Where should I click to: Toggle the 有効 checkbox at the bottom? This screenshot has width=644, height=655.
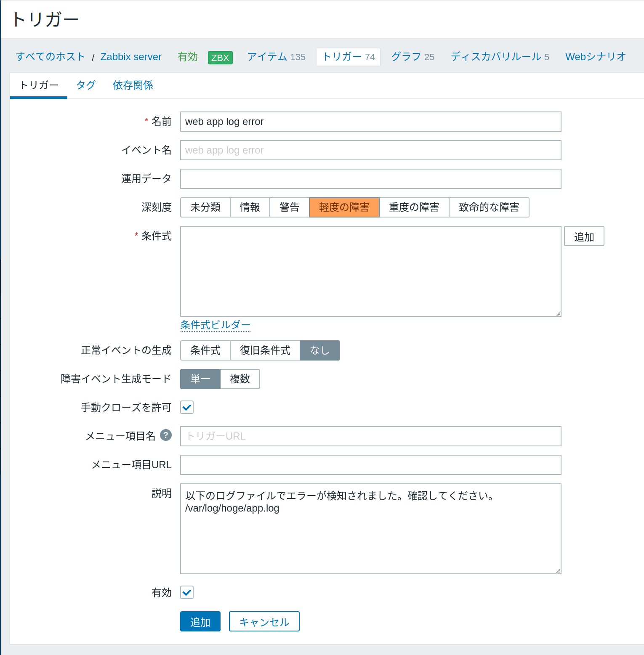tap(186, 592)
